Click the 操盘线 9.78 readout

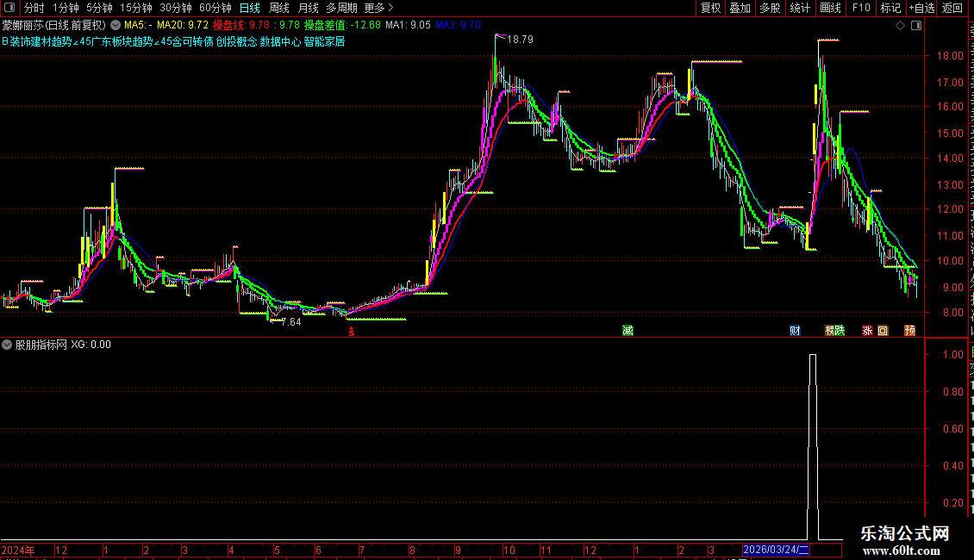[x=241, y=25]
